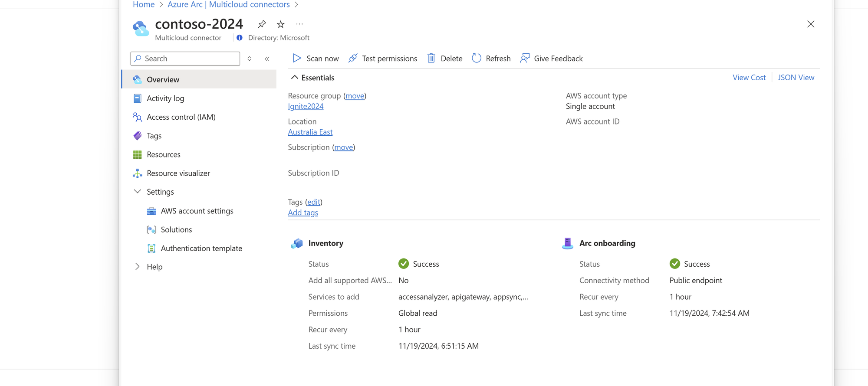This screenshot has width=868, height=386.
Task: Focus the sidebar Search box
Action: click(185, 59)
